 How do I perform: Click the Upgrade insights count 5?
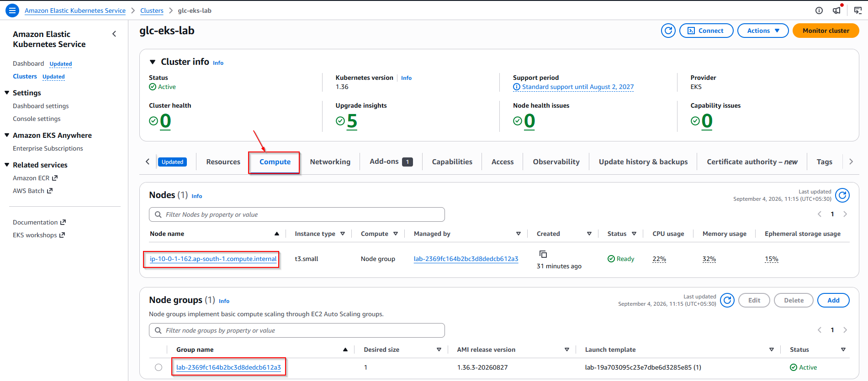pos(352,121)
